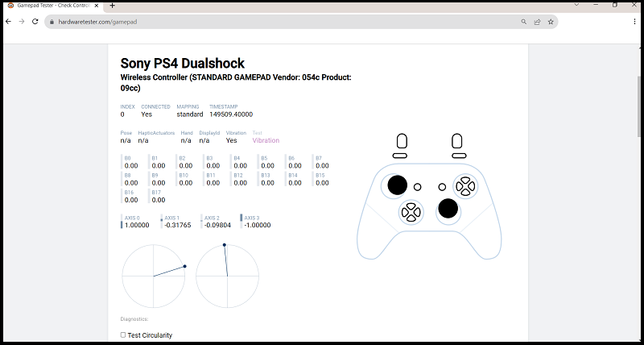Click the padlock site info icon

(52, 22)
